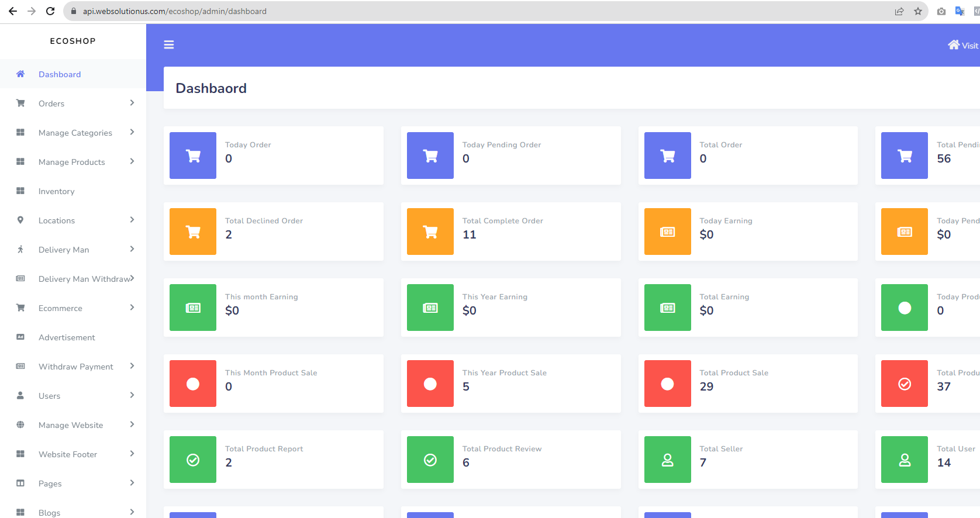
Task: Go back with the browser back arrow
Action: coord(13,11)
